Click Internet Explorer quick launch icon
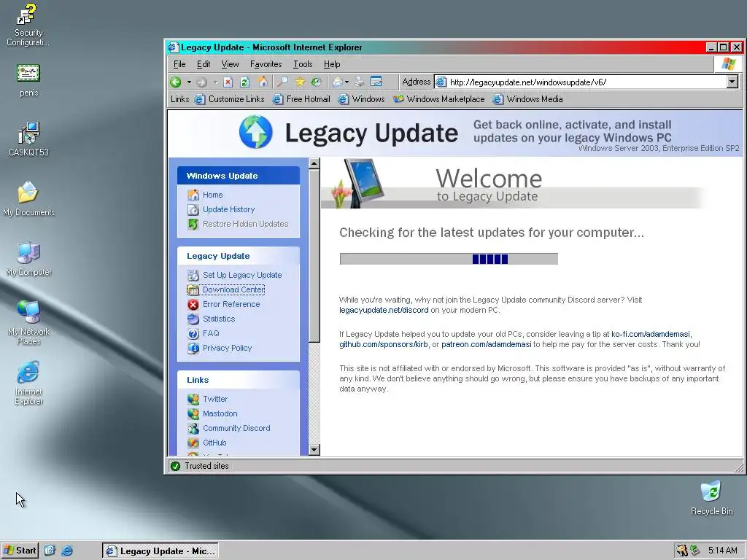The height and width of the screenshot is (560, 747). pyautogui.click(x=67, y=551)
